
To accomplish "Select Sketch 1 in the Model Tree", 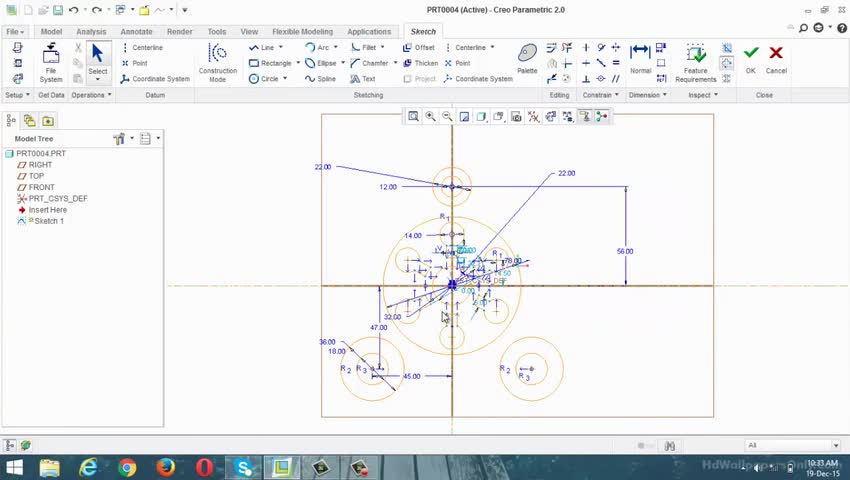I will point(48,221).
